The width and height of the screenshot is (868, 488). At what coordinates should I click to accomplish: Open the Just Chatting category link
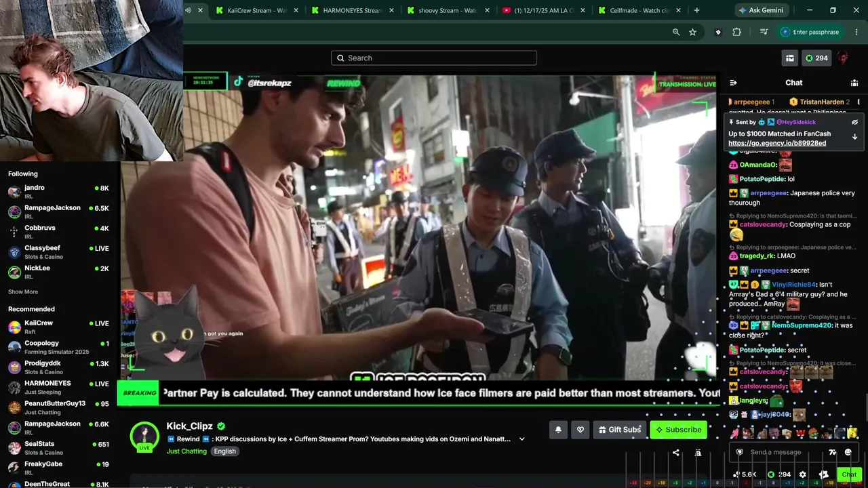point(186,451)
